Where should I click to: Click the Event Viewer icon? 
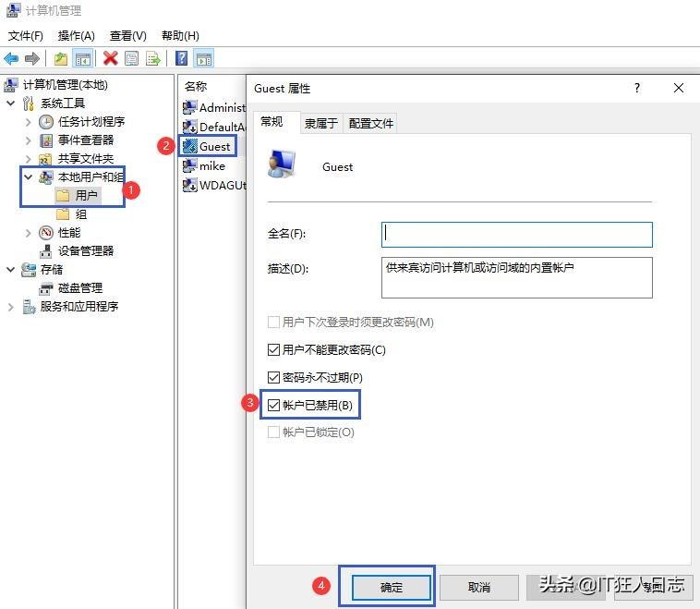tap(46, 140)
